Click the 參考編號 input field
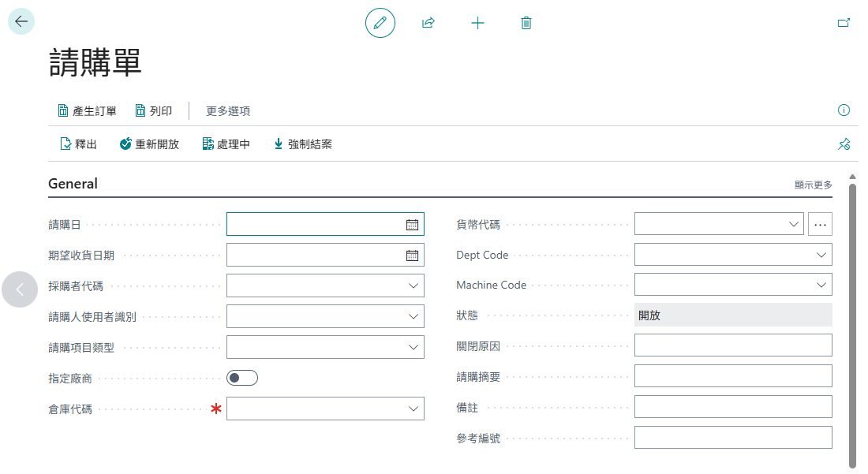Screen dimensions: 868x474 tap(733, 438)
